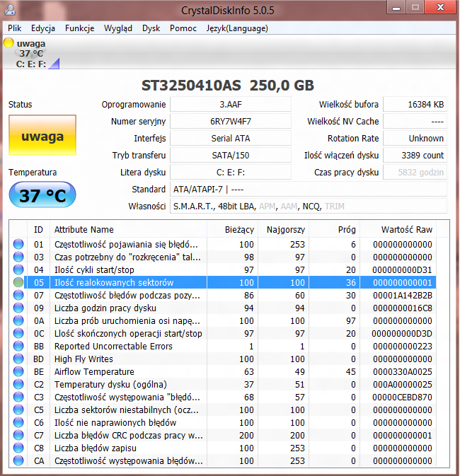Click status circle for attribute C5
This screenshot has width=460, height=476.
click(18, 410)
